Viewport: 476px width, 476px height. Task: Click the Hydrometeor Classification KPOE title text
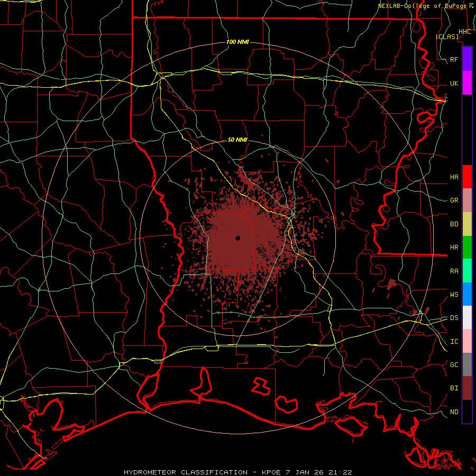click(238, 472)
